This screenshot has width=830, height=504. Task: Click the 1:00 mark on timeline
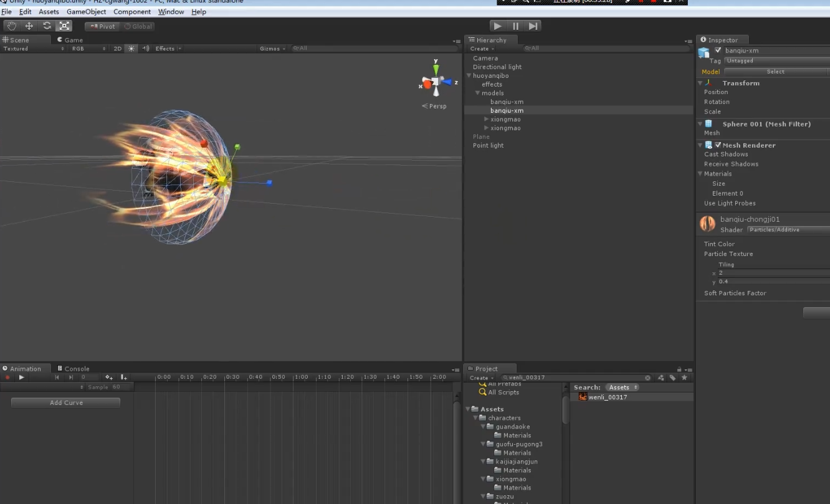pyautogui.click(x=302, y=378)
